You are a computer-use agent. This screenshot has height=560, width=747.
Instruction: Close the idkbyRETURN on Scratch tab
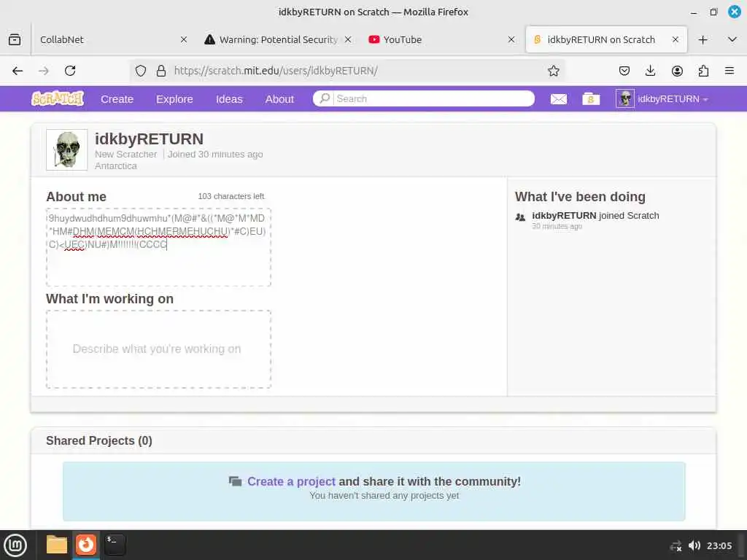pos(675,39)
